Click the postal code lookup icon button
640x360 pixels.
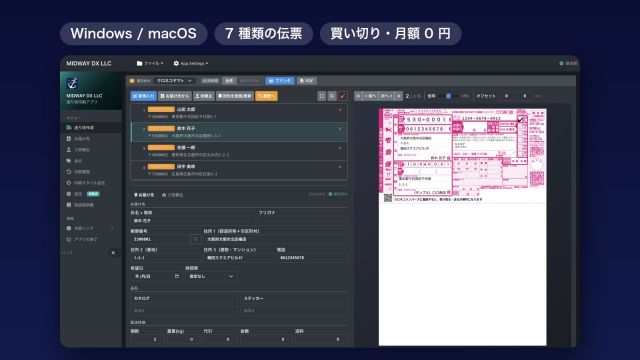pos(195,239)
